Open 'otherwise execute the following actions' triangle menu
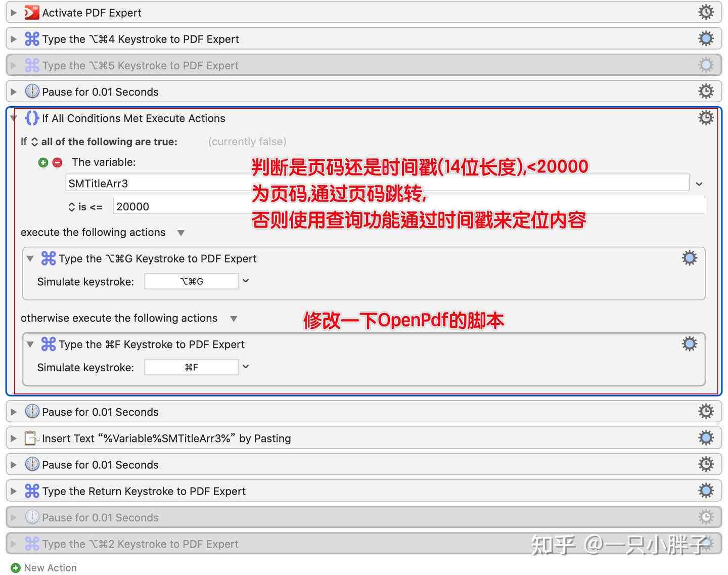728x575 pixels. point(234,319)
